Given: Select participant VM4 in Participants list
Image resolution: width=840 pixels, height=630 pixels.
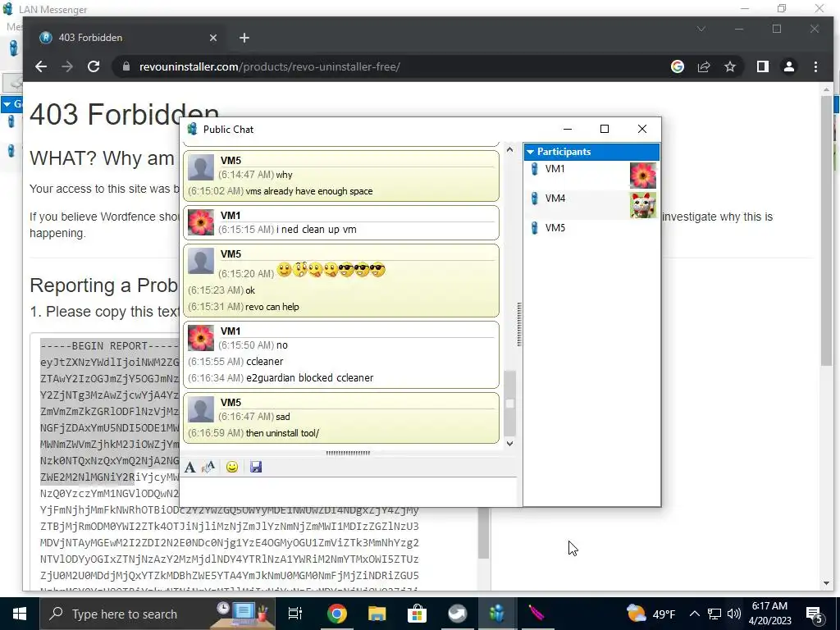Looking at the screenshot, I should (x=591, y=204).
